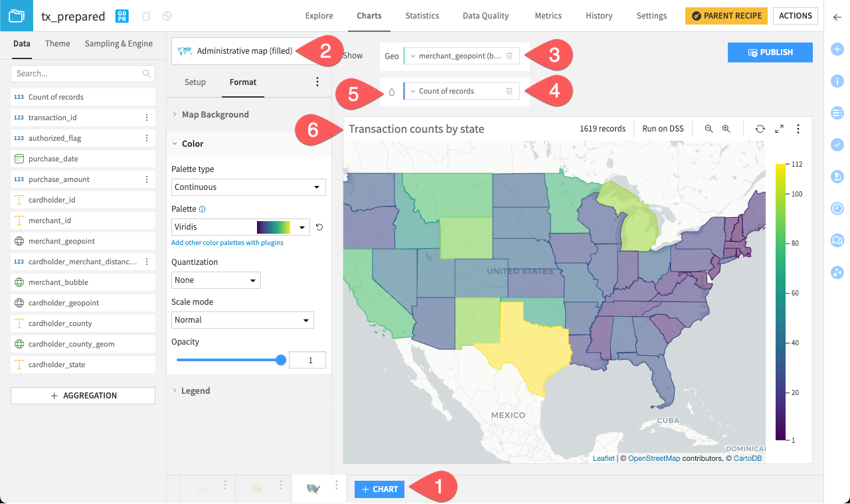Delete merchant_geopoint using its trash icon
850x504 pixels.
coord(510,56)
